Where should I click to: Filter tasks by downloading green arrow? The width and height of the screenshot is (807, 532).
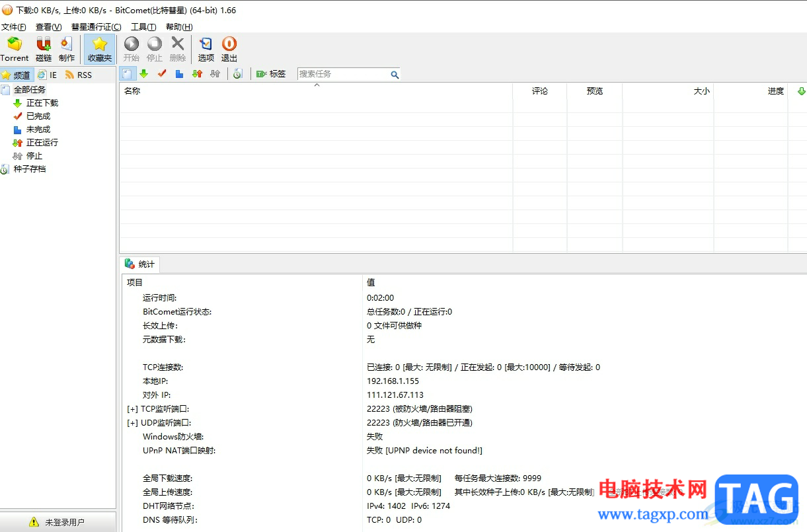click(143, 74)
